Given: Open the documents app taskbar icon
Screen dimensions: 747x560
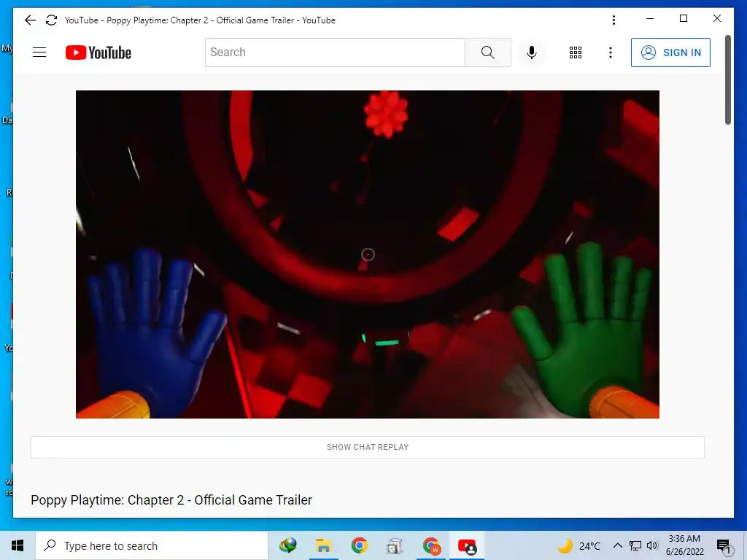Looking at the screenshot, I should (x=395, y=545).
